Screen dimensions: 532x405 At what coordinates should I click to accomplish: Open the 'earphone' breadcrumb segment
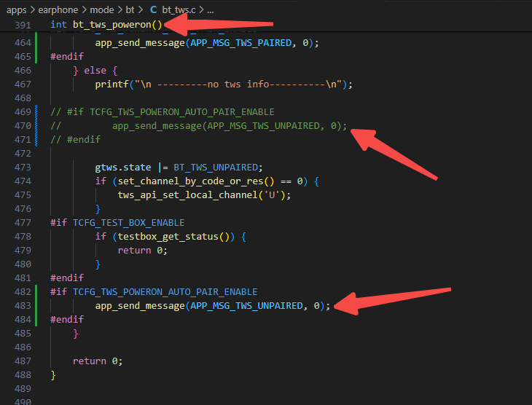point(58,10)
